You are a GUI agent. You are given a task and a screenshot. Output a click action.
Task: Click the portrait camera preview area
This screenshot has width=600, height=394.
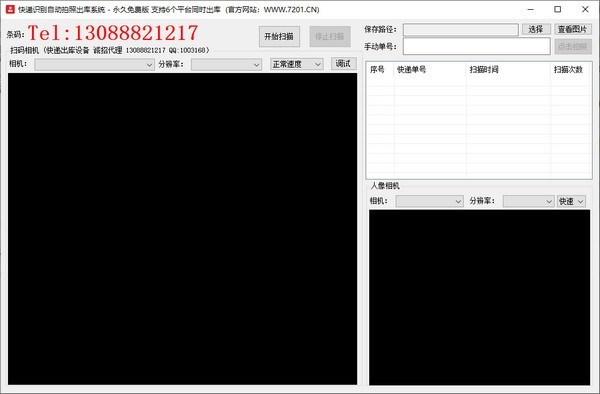479,297
